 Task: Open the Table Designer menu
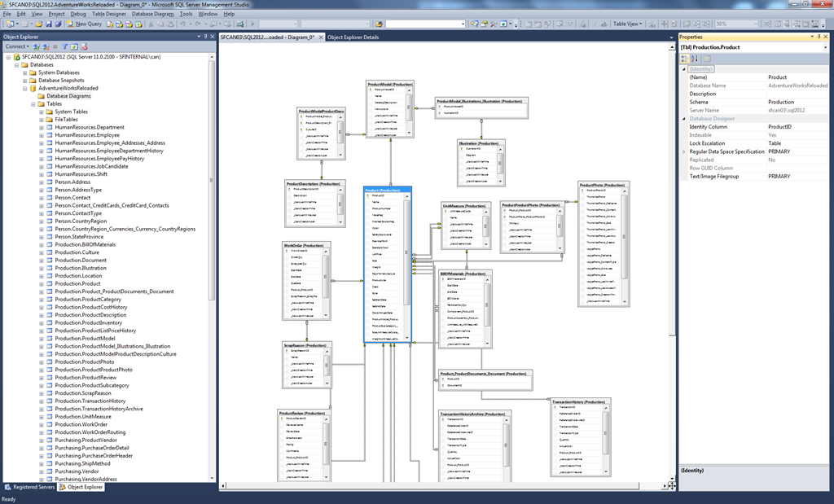point(109,14)
